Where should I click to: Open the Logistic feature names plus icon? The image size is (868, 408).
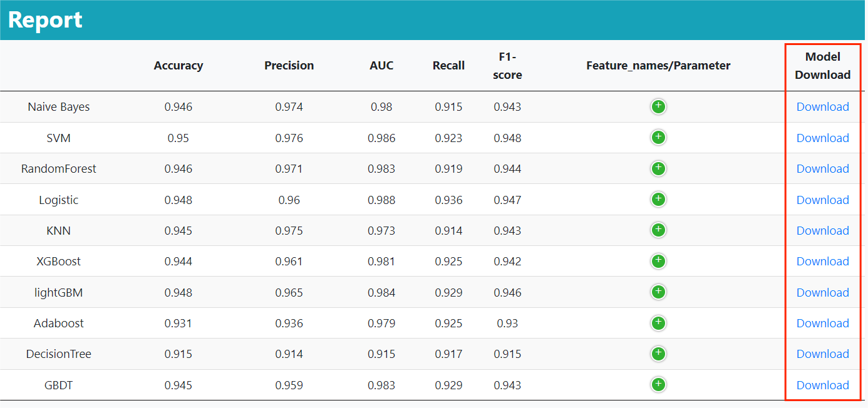(x=658, y=199)
